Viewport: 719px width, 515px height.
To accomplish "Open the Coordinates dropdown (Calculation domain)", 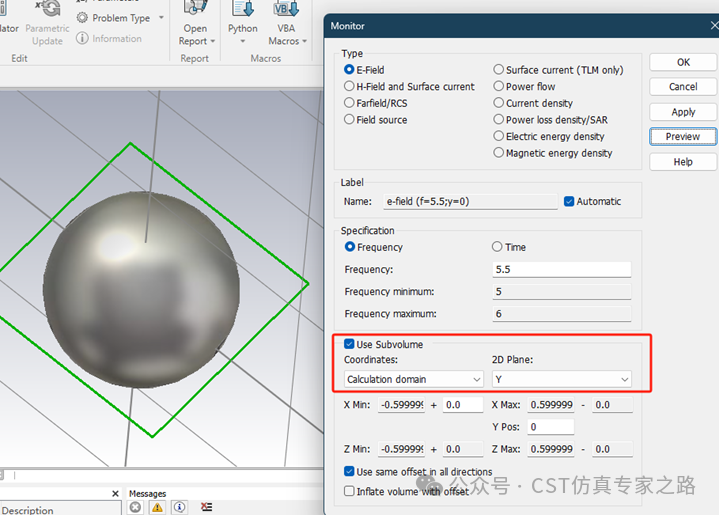I will 414,379.
